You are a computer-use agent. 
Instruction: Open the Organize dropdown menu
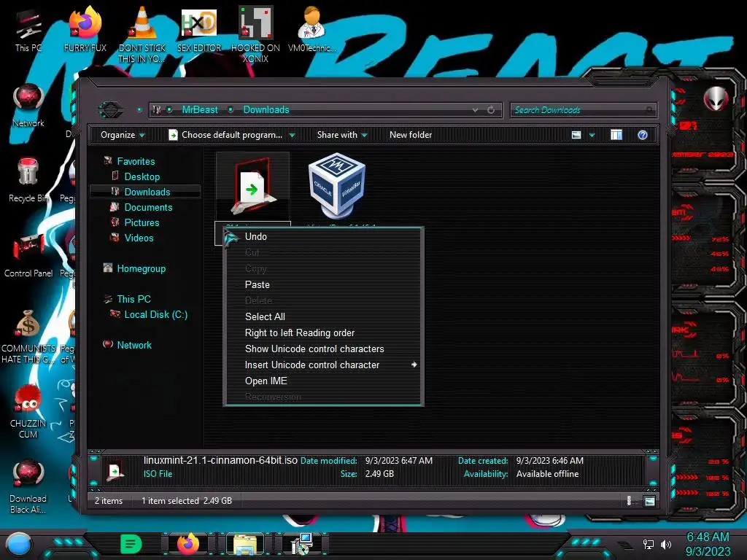[123, 135]
